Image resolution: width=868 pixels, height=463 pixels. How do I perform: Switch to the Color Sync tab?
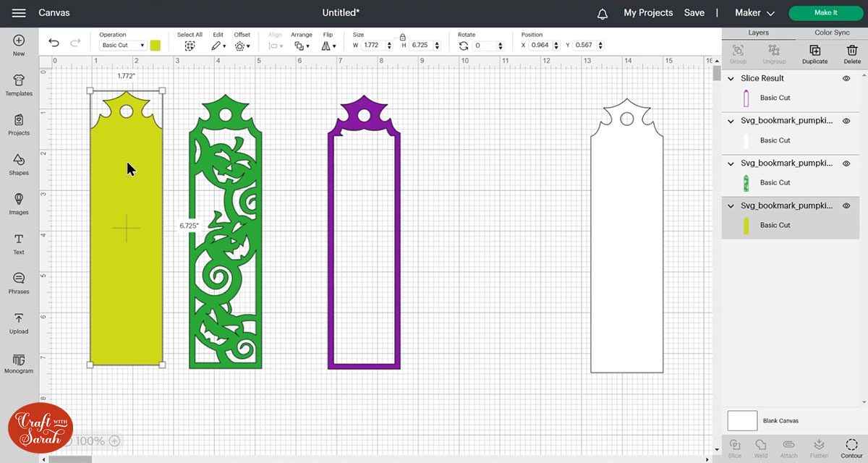pyautogui.click(x=832, y=33)
